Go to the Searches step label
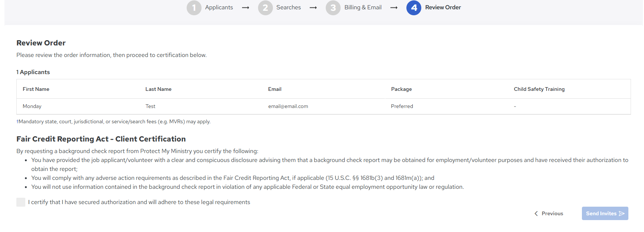 pyautogui.click(x=289, y=7)
